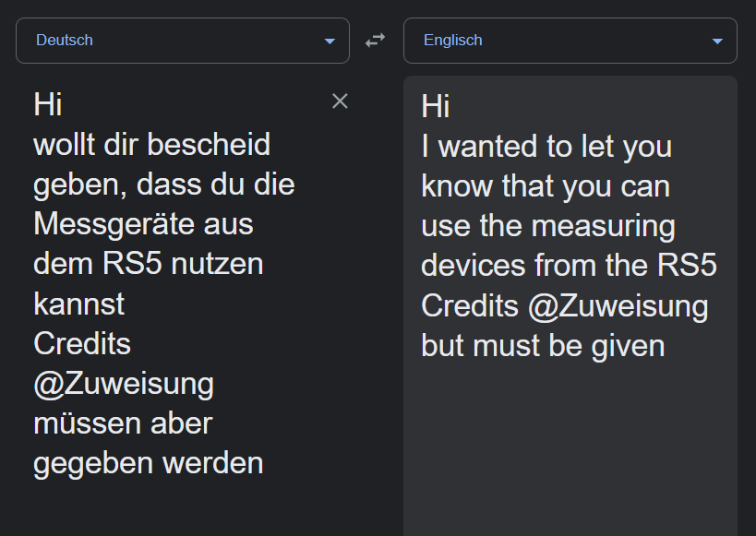Open the Deutsch source language dropdown
The height and width of the screenshot is (536, 756).
click(x=182, y=41)
